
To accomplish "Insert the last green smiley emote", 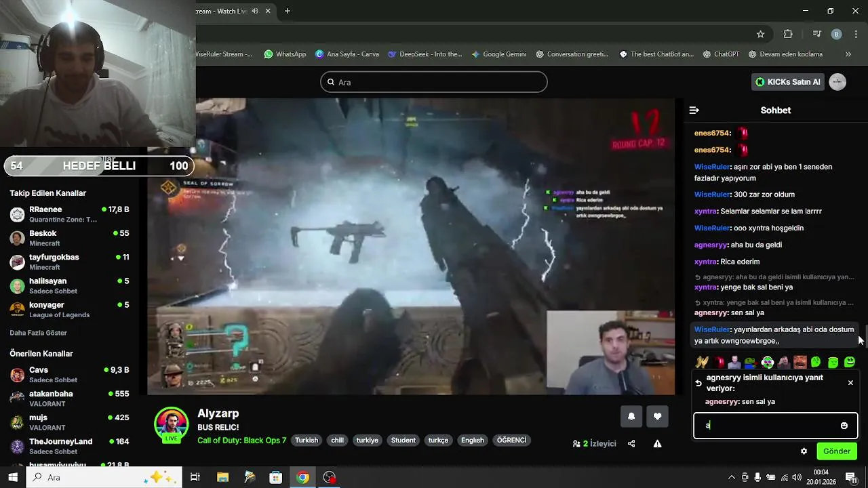I will click(850, 362).
